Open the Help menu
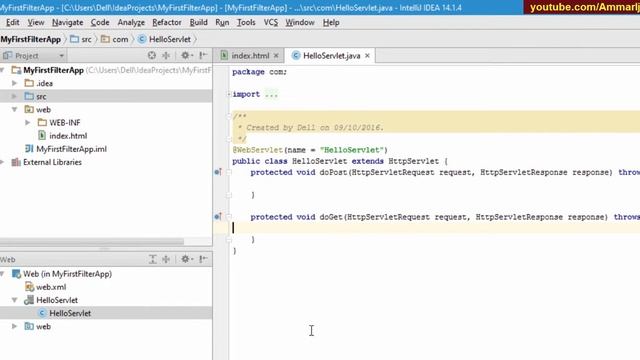 tap(331, 22)
